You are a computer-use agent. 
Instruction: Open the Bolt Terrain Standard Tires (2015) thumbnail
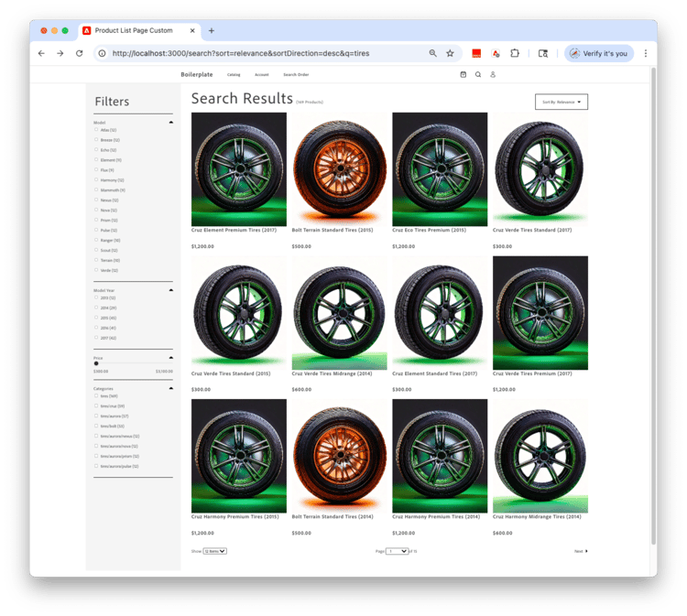[339, 168]
